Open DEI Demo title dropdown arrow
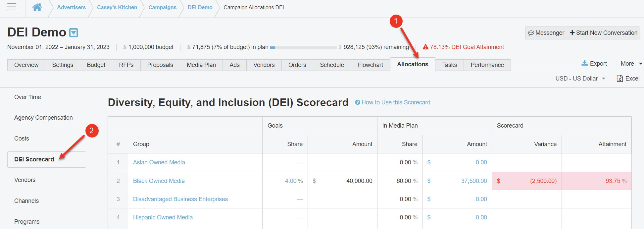This screenshot has height=229, width=644. click(74, 32)
